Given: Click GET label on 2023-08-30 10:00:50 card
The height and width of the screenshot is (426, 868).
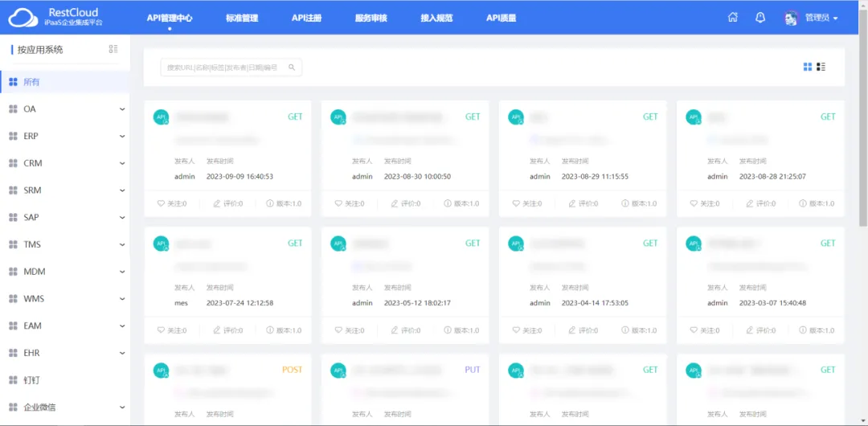Looking at the screenshot, I should click(473, 117).
